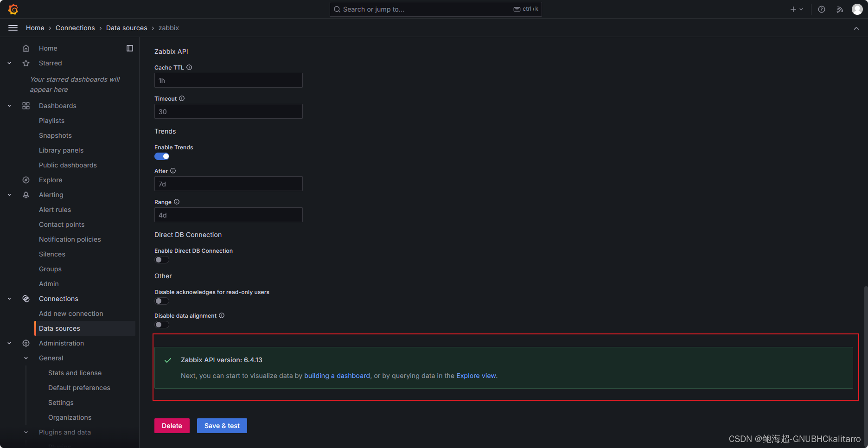The image size is (868, 448).
Task: Collapse the Administration section chevron
Action: click(x=9, y=343)
